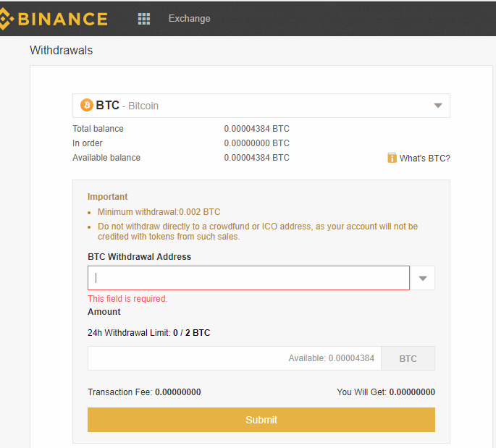Click the You Will Get 0.00000000 text

click(386, 392)
